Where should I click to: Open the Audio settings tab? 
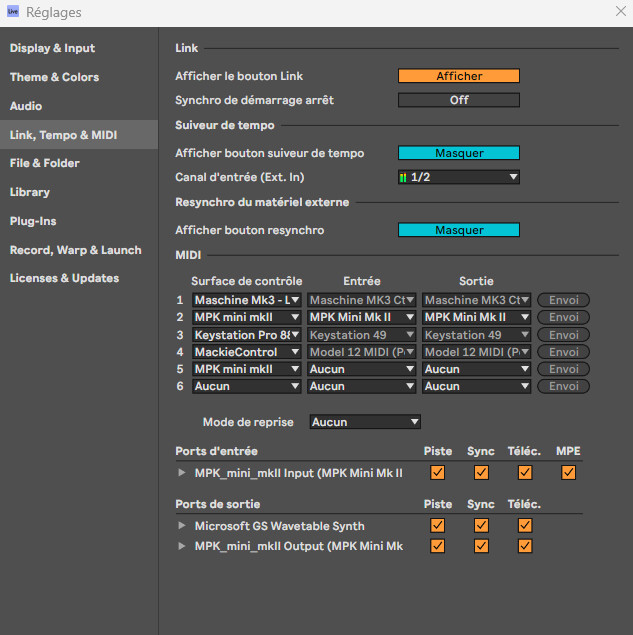pos(26,105)
